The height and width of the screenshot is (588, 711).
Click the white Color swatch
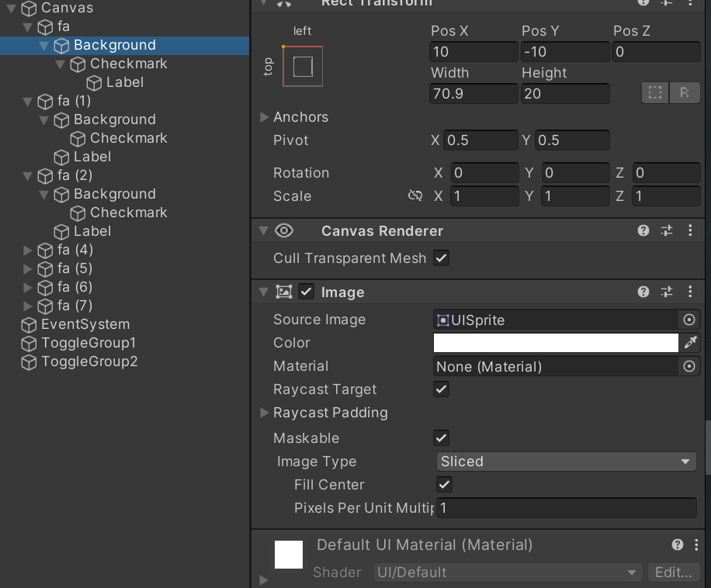(555, 342)
